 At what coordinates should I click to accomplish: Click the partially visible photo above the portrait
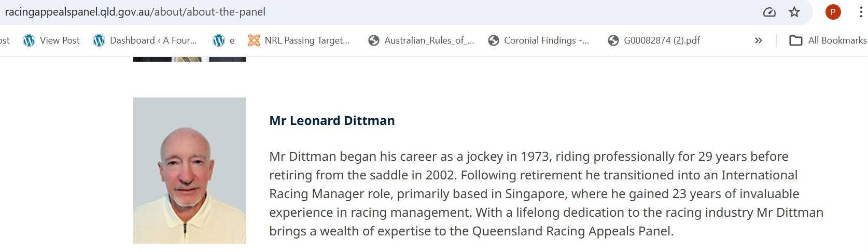189,59
